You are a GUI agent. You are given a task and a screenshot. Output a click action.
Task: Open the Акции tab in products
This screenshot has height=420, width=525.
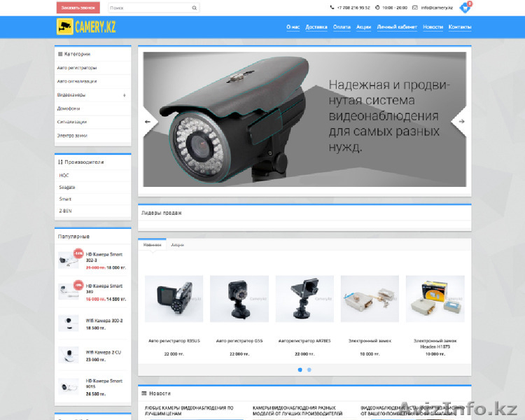(177, 245)
